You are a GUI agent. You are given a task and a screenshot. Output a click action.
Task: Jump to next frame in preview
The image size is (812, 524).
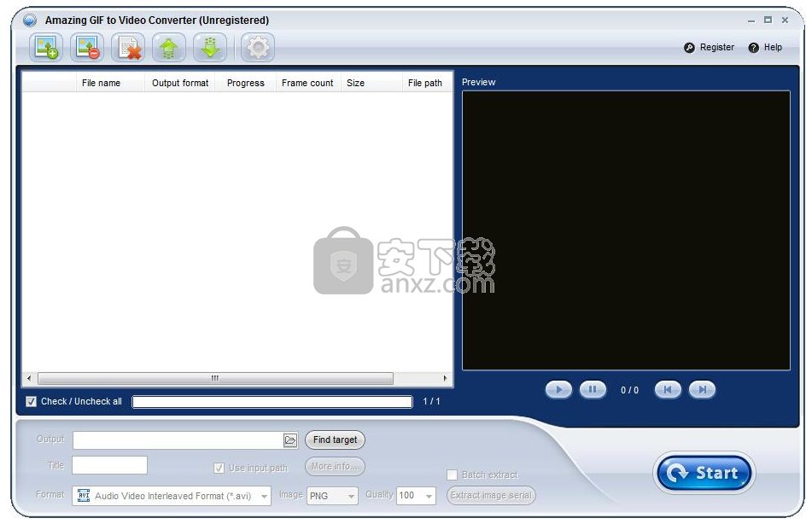(702, 389)
